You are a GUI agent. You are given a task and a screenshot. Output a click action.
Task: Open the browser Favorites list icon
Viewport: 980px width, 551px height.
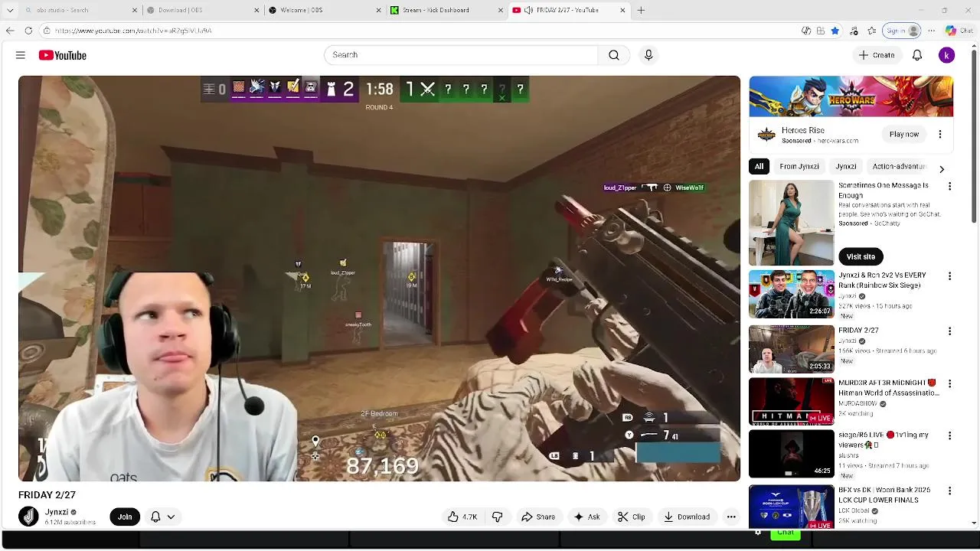click(x=873, y=31)
